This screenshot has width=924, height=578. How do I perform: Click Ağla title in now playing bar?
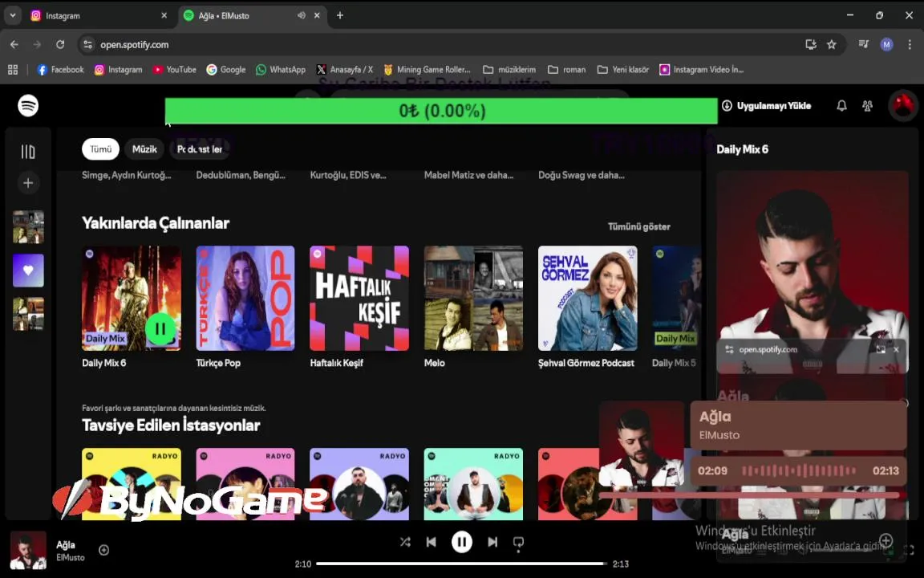click(66, 545)
